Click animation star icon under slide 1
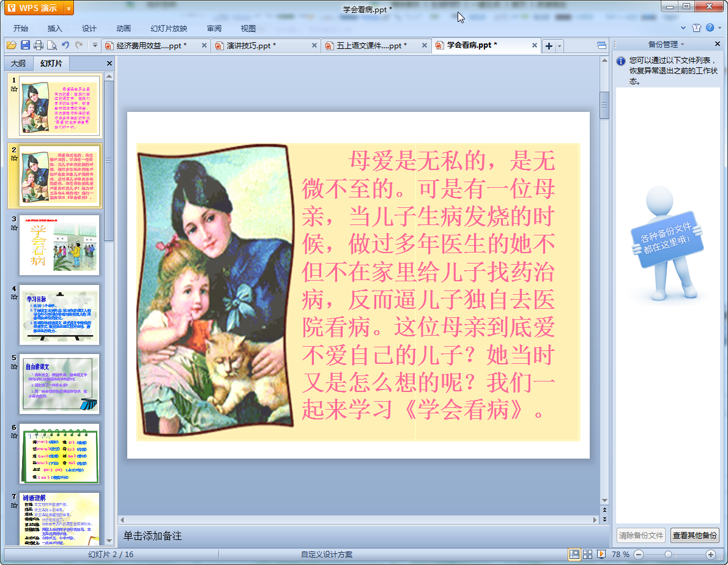 [x=15, y=89]
